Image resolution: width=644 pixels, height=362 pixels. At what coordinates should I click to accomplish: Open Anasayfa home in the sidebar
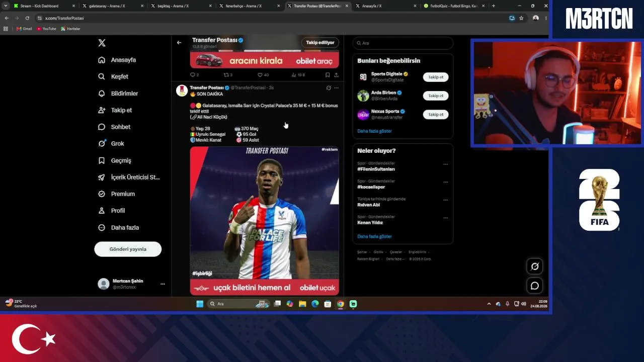tap(117, 60)
